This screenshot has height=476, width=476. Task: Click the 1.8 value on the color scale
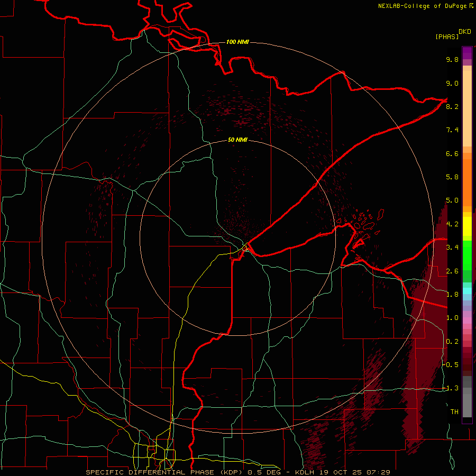(x=452, y=295)
